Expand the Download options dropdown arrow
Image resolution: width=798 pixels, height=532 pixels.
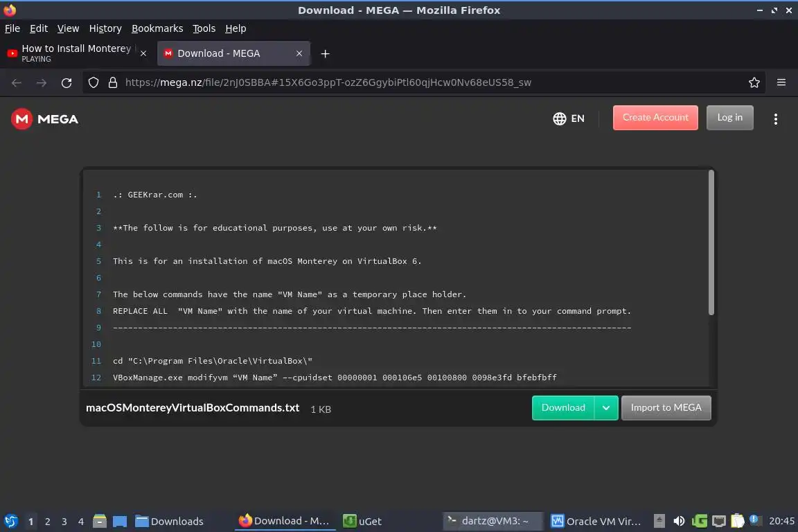(x=606, y=408)
